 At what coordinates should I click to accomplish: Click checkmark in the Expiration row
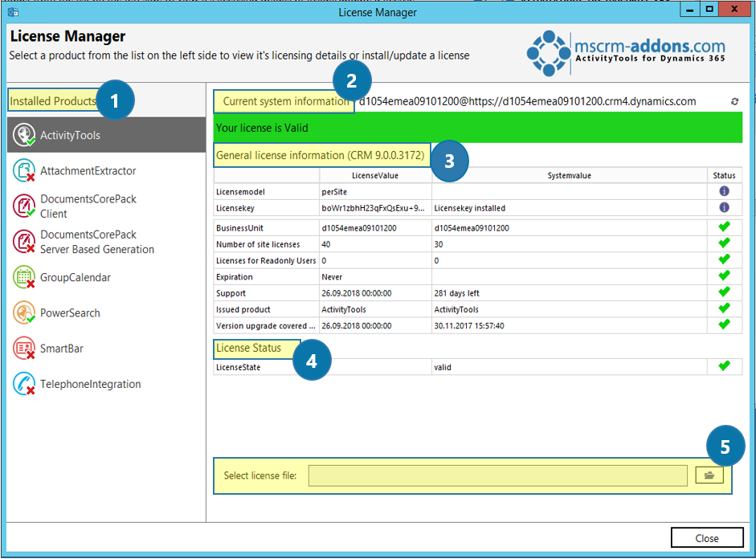pos(724,276)
